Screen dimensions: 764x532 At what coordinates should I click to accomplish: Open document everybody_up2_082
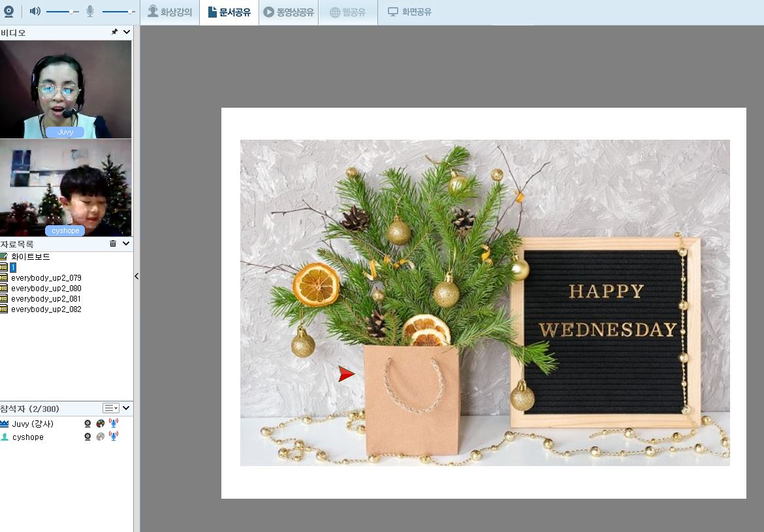click(46, 309)
